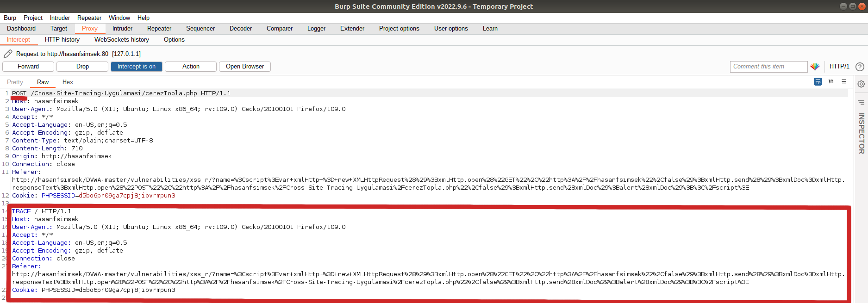Click the pencil edit icon beside Request
This screenshot has width=868, height=303.
pos(8,54)
